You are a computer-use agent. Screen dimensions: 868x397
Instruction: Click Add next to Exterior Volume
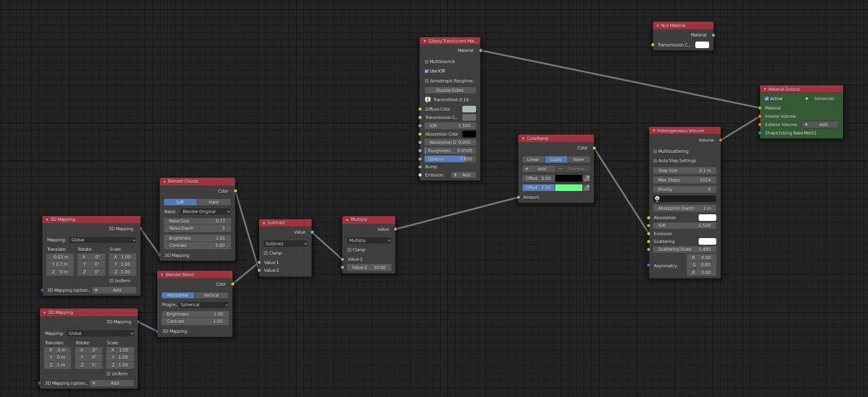[x=820, y=125]
